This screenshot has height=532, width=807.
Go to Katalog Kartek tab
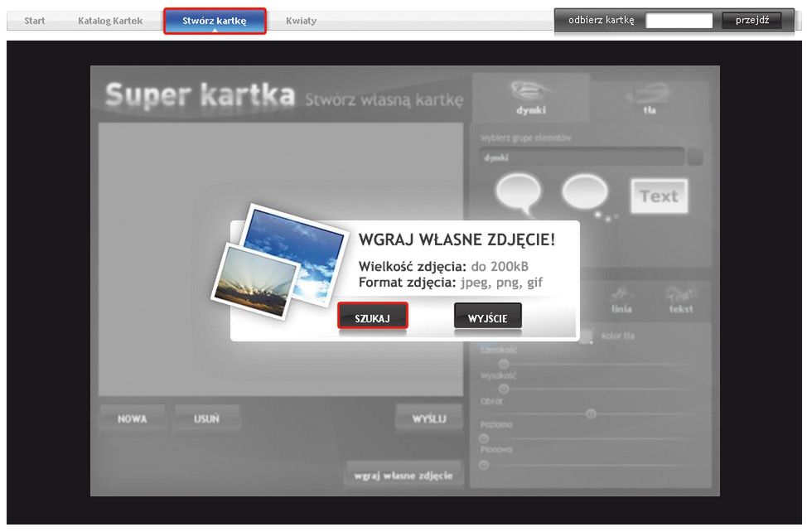(110, 21)
